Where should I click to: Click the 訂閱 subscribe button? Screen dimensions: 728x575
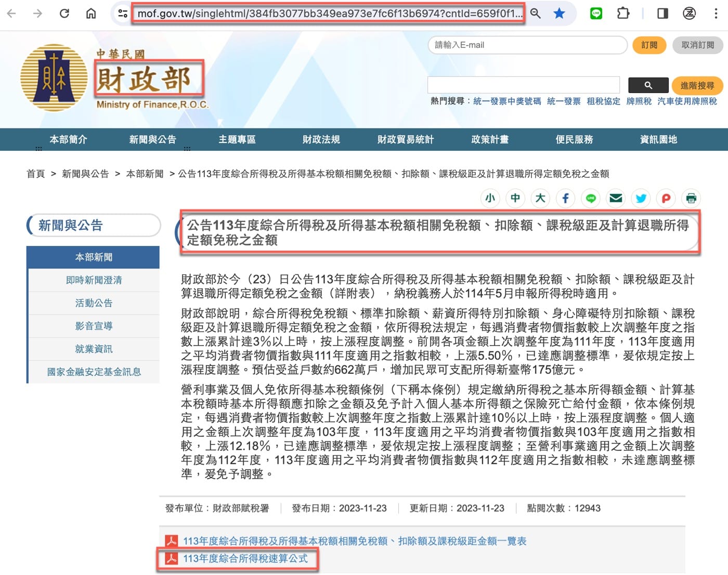point(649,45)
